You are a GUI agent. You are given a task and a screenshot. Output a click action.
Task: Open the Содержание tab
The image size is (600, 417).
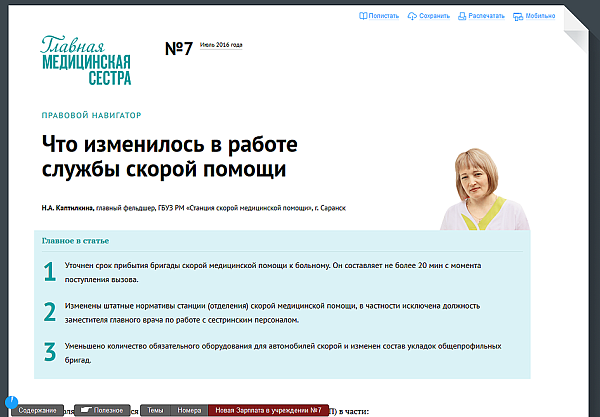tap(37, 410)
